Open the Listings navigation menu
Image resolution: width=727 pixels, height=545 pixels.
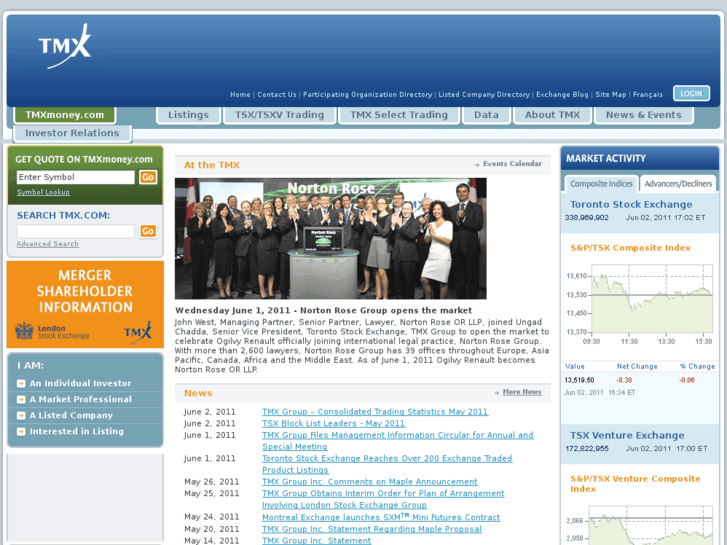tap(188, 115)
